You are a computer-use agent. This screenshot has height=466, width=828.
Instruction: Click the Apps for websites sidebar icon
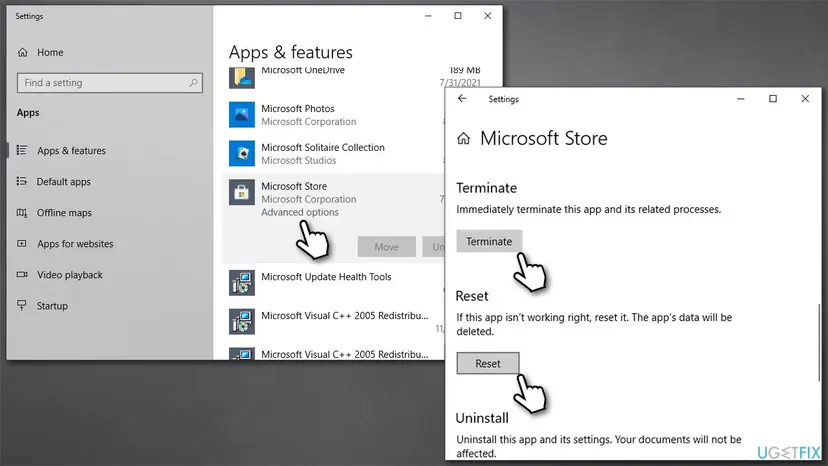(x=22, y=244)
